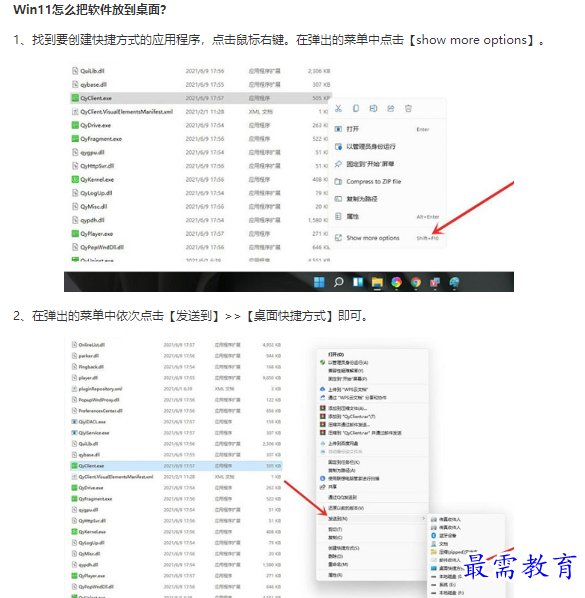Choose 蓝牙设备 in the 发送到 submenu
The image size is (585, 598).
click(x=466, y=535)
